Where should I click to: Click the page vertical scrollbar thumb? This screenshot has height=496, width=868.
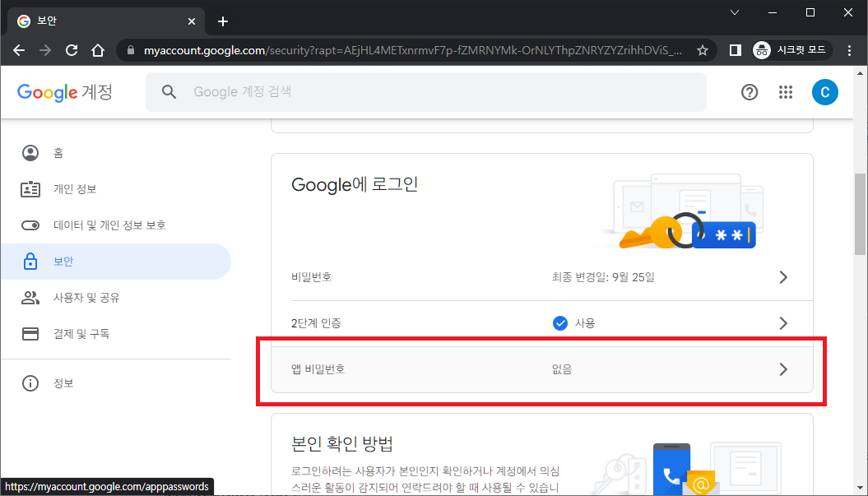point(860,214)
